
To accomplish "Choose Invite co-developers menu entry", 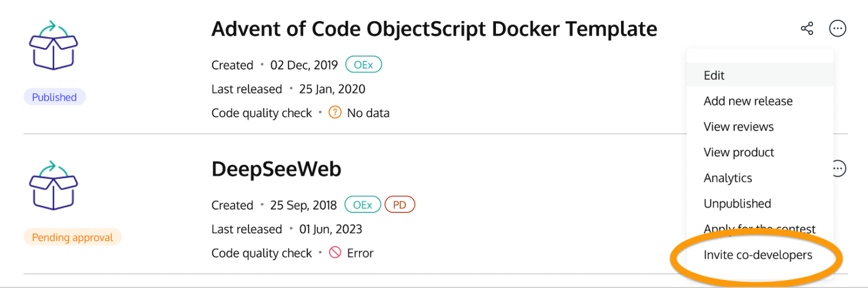I will tap(757, 255).
